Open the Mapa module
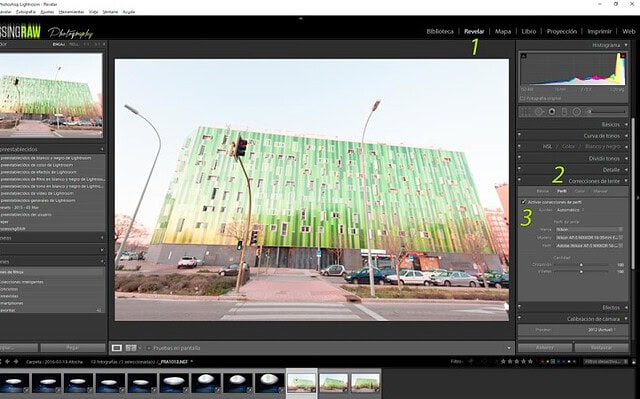The image size is (640, 399). (x=502, y=31)
